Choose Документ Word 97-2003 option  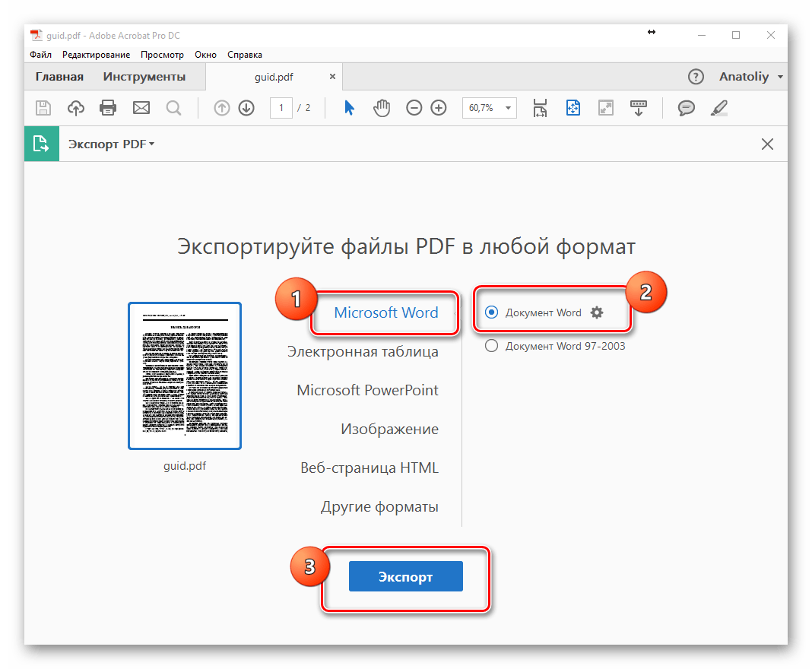(491, 347)
